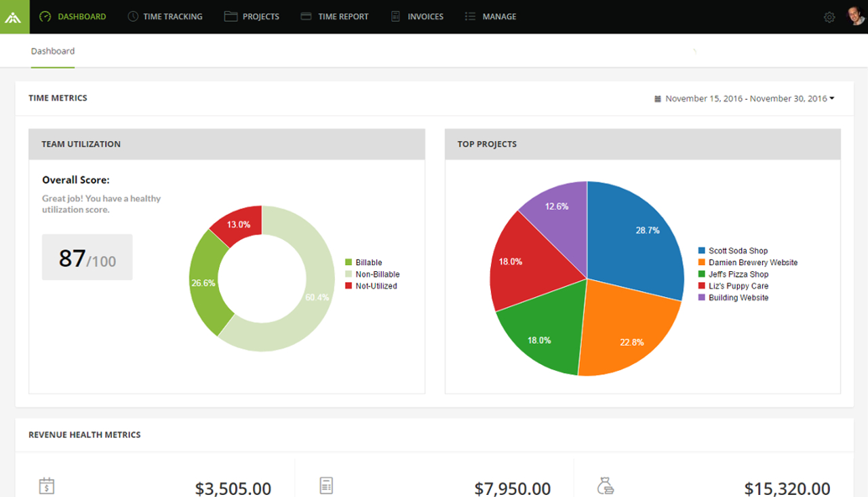868x497 pixels.
Task: Click the 87/100 overall score box
Action: click(x=87, y=257)
